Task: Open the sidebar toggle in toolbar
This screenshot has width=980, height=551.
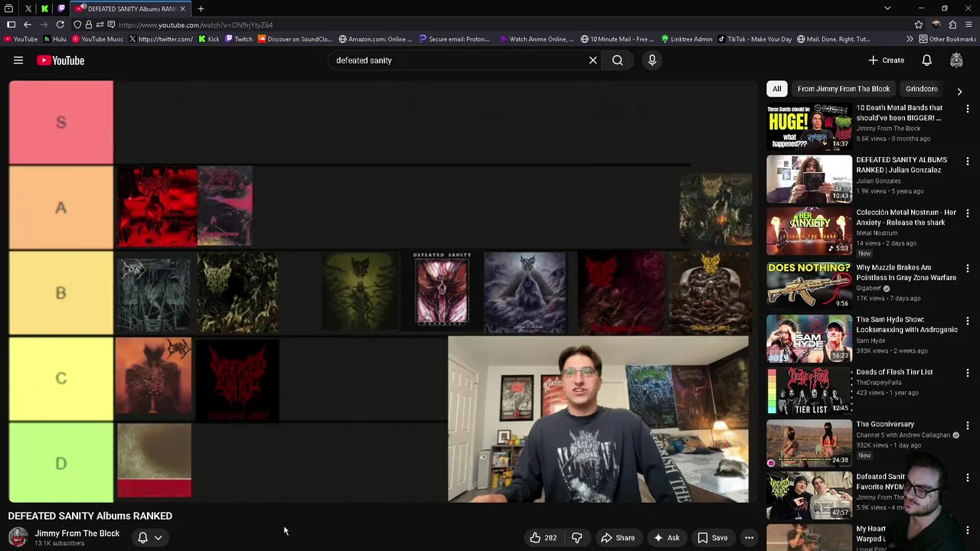Action: [x=11, y=24]
